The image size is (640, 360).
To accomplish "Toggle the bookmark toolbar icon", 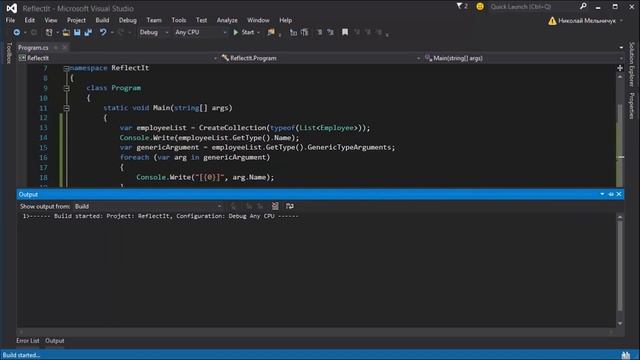I will [345, 32].
